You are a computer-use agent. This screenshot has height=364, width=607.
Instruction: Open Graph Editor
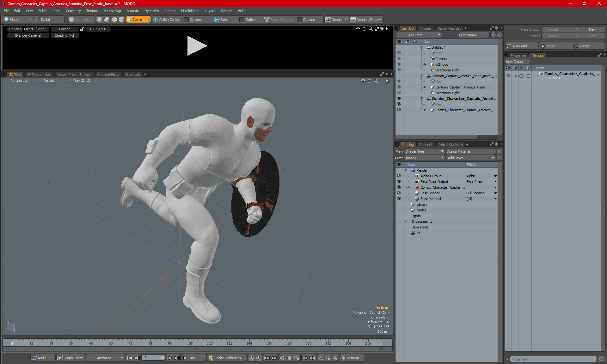[70, 358]
